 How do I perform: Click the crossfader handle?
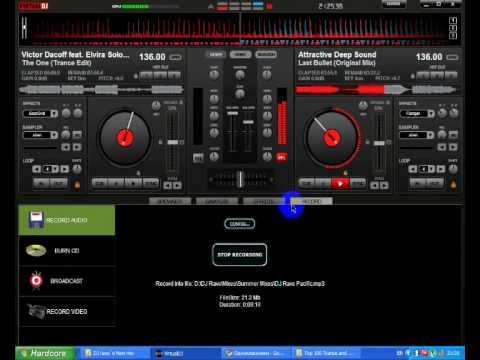[240, 179]
